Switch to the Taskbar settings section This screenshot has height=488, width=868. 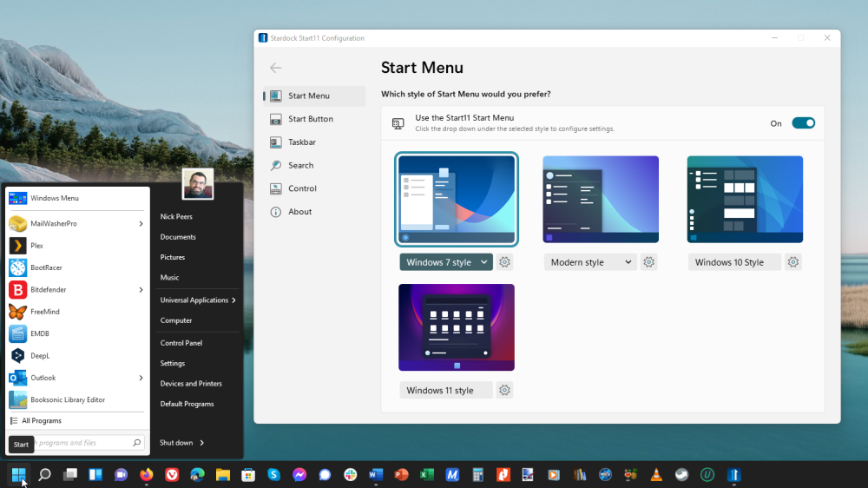(x=302, y=142)
